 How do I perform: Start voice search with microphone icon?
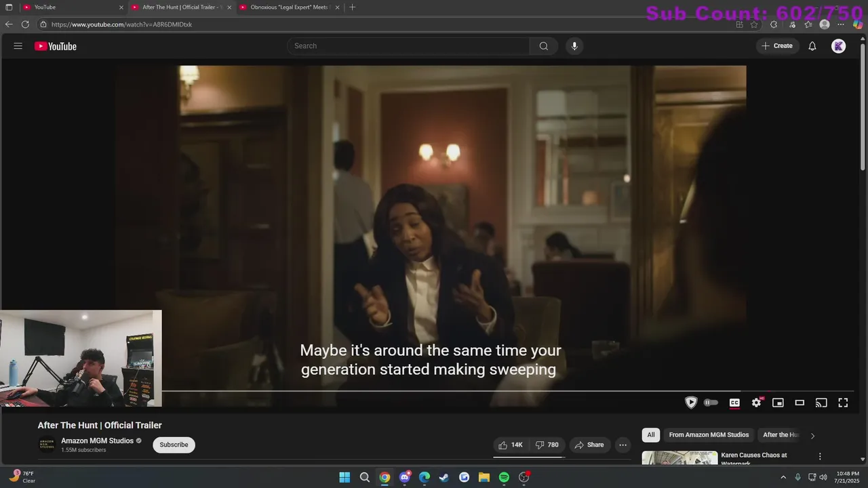(574, 46)
